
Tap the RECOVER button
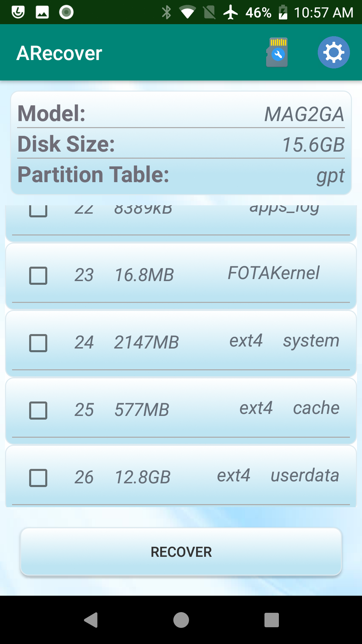(x=181, y=552)
